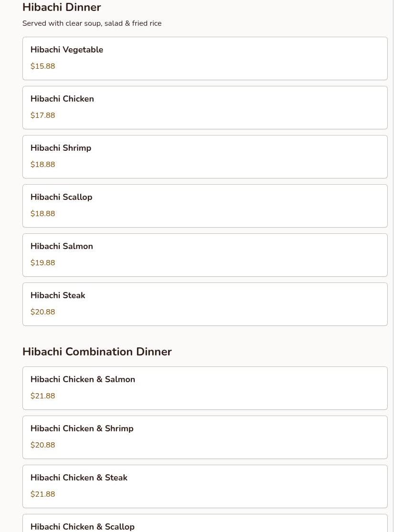This screenshot has height=532, width=403.
Task: Click the Hibachi Scallop title text
Action: (x=62, y=197)
